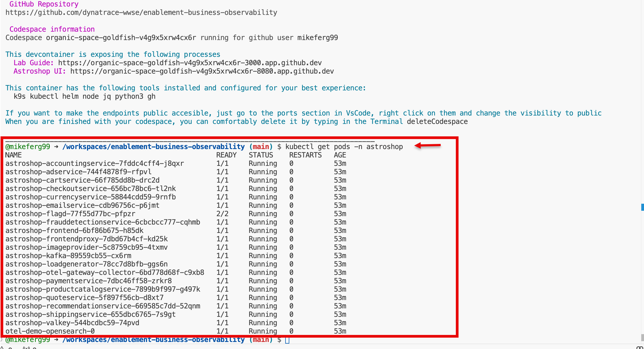Click the RESTARTS column header
This screenshot has width=644, height=349.
pos(306,155)
